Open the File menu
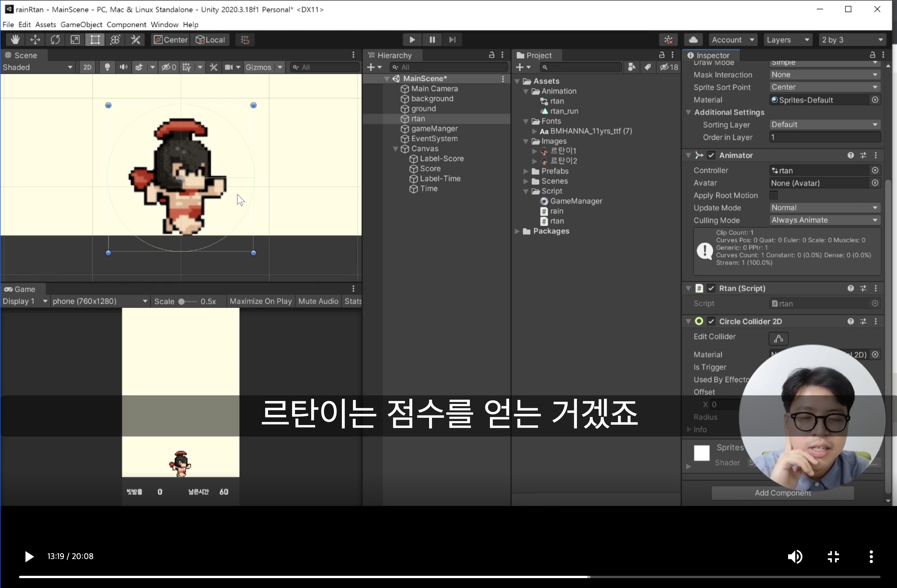This screenshot has width=897, height=588. click(8, 24)
